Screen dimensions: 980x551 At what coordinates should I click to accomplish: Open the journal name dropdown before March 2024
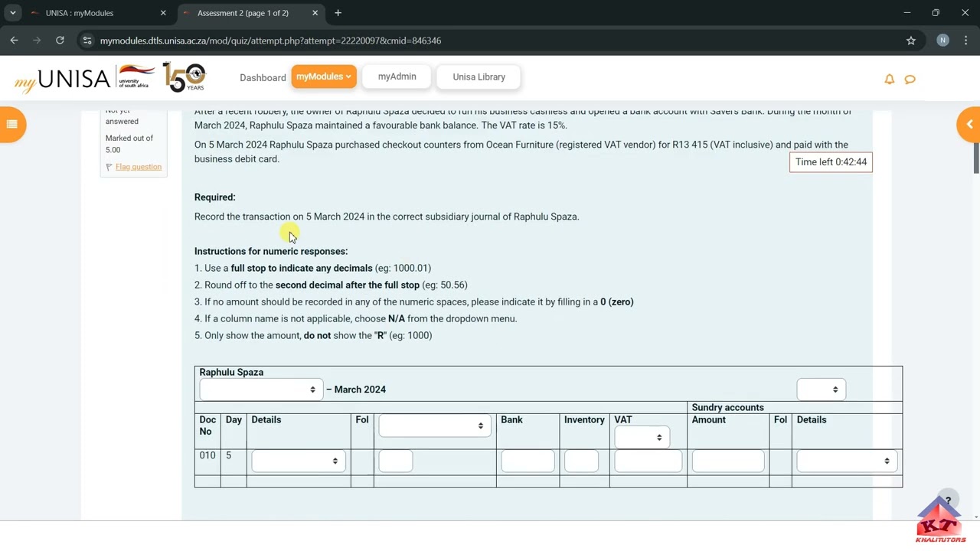pos(260,390)
